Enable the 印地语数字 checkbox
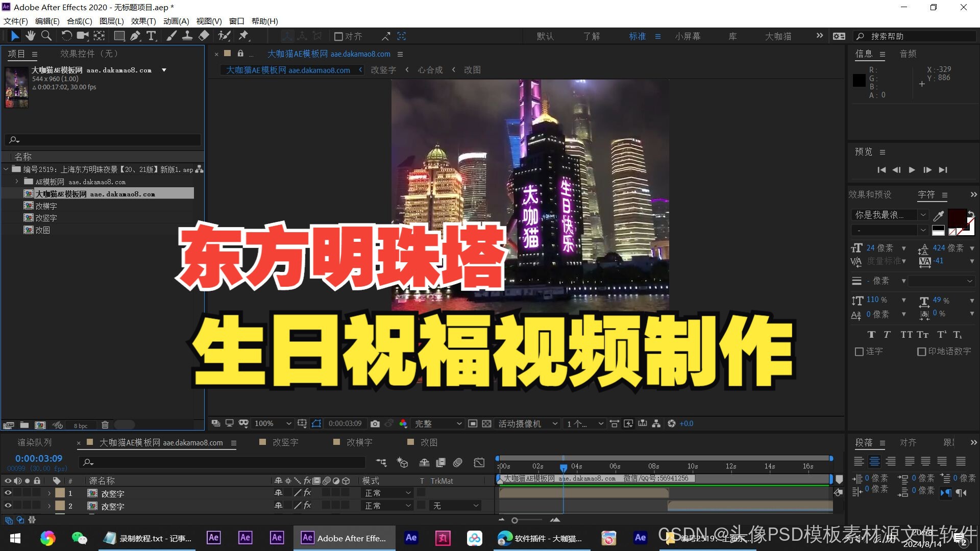Screen dimensions: 980x551 (921, 352)
